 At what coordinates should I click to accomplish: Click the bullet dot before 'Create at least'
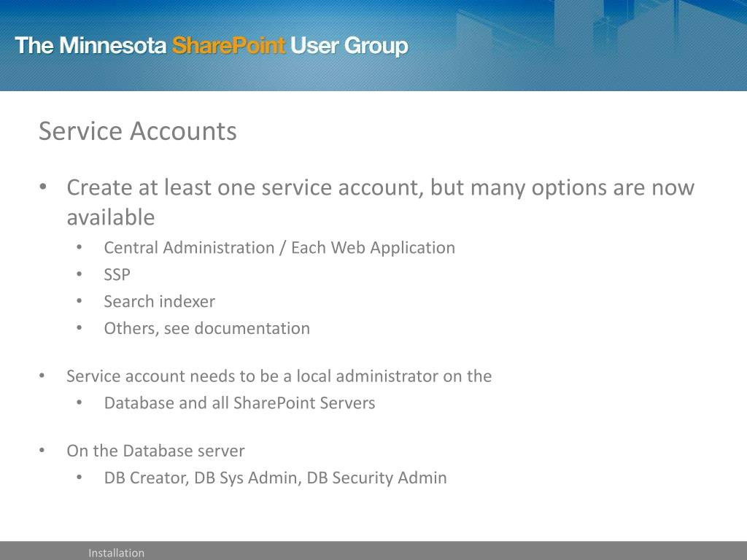43,187
